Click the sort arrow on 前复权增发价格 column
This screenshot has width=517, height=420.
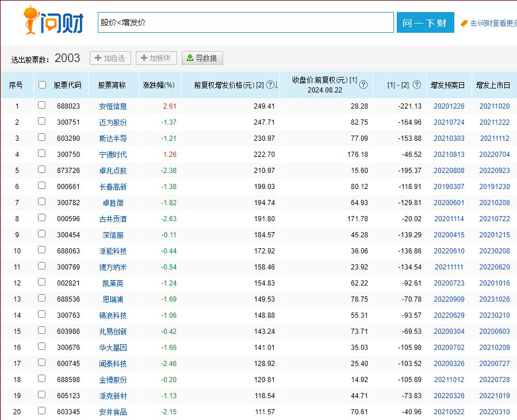(276, 85)
